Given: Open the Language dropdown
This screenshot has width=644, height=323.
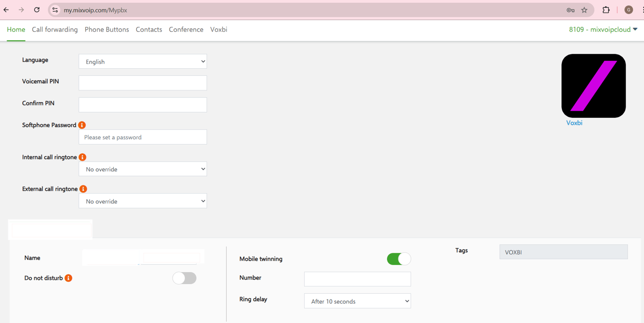Looking at the screenshot, I should coord(143,62).
